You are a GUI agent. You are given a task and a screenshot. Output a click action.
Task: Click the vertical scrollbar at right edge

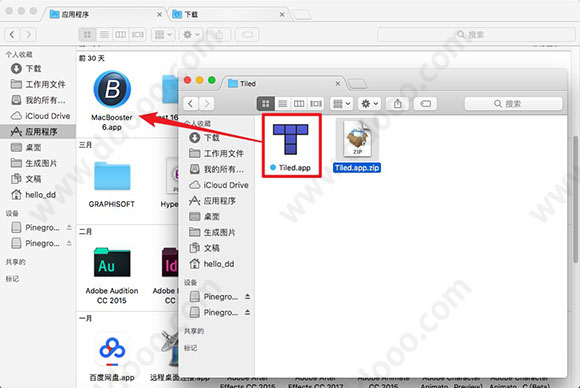[576, 200]
